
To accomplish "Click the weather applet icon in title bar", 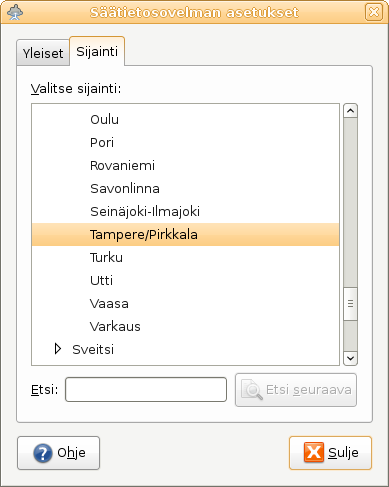I will click(x=15, y=13).
